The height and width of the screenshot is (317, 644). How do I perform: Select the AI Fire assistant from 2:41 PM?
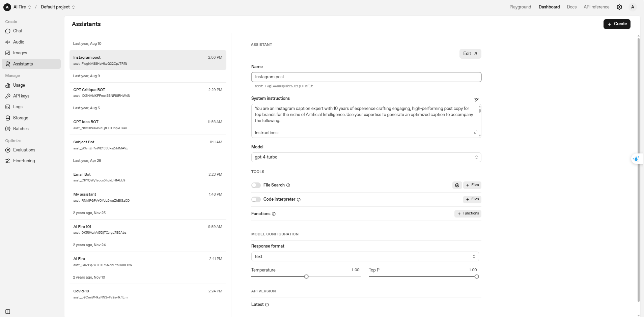[148, 262]
